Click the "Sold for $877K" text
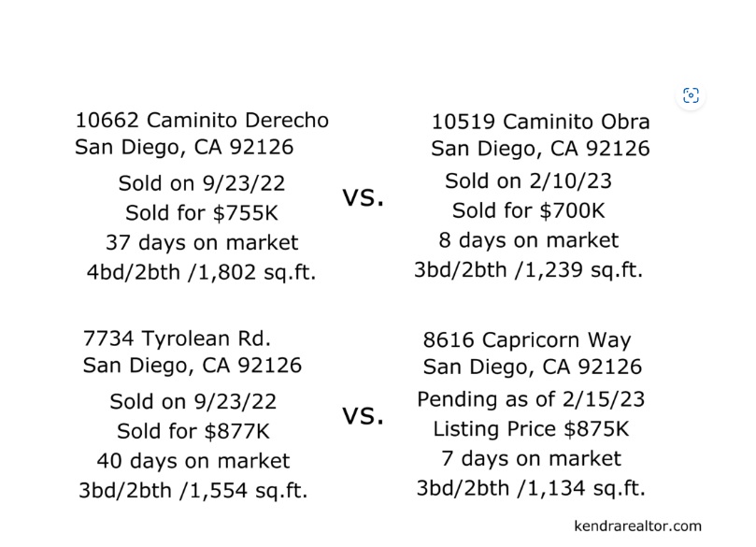Screen dimensions: 756x547 pos(193,431)
